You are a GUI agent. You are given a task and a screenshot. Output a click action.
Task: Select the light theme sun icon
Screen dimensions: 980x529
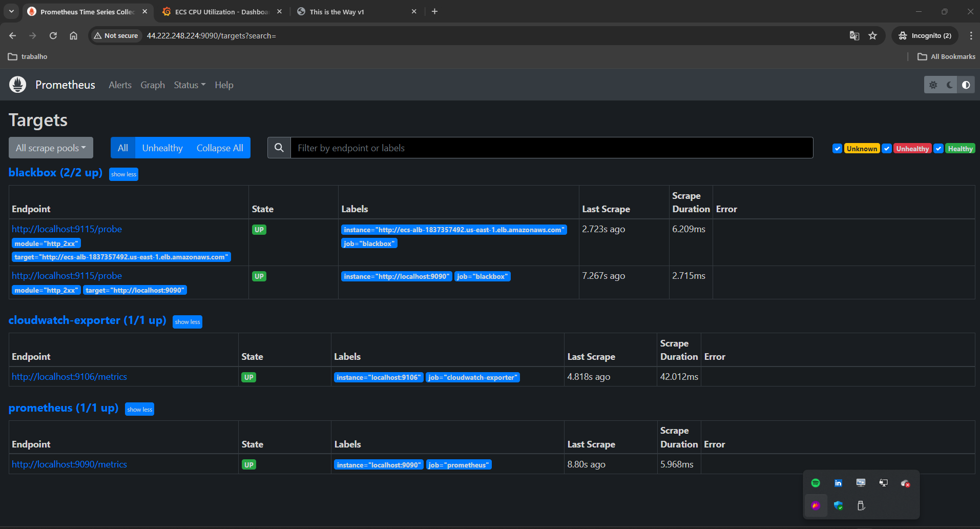click(933, 85)
